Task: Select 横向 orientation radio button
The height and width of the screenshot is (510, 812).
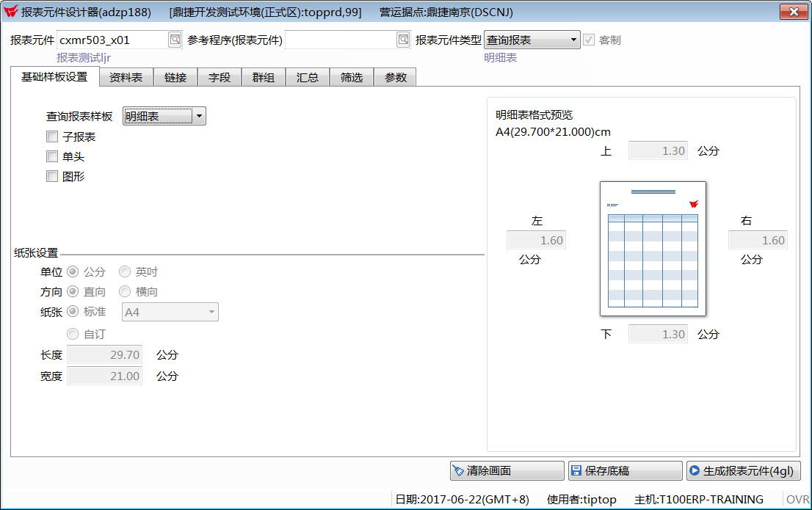Action: [x=125, y=291]
